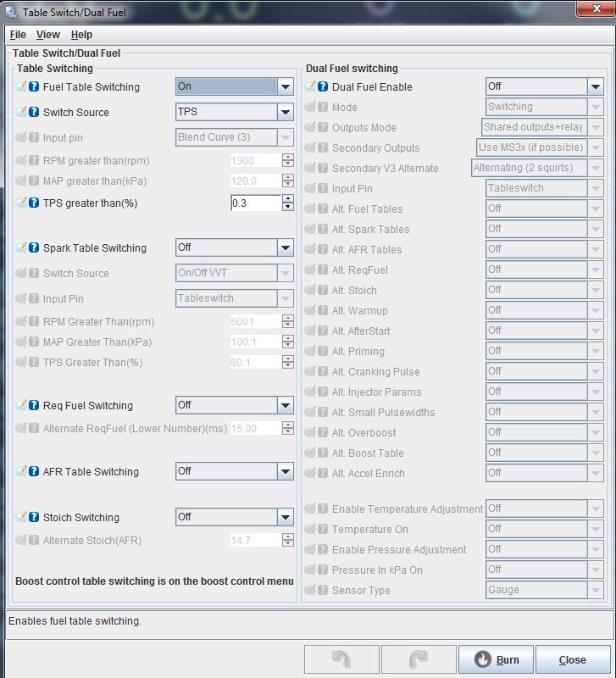Click the pencil note icon beside Switch Source TPS
This screenshot has height=678, width=616.
point(21,112)
